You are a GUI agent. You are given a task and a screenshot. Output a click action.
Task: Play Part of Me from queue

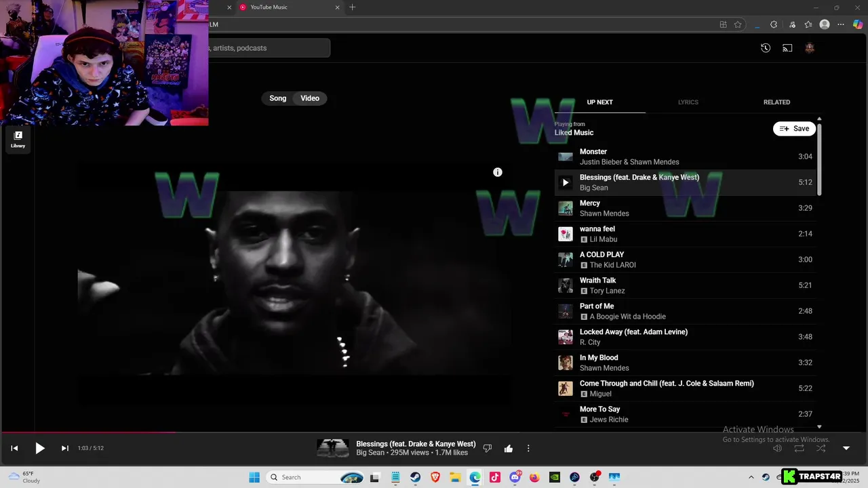point(685,311)
